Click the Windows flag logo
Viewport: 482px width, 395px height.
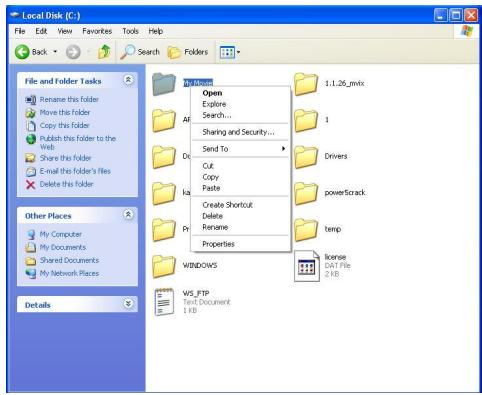click(x=467, y=31)
